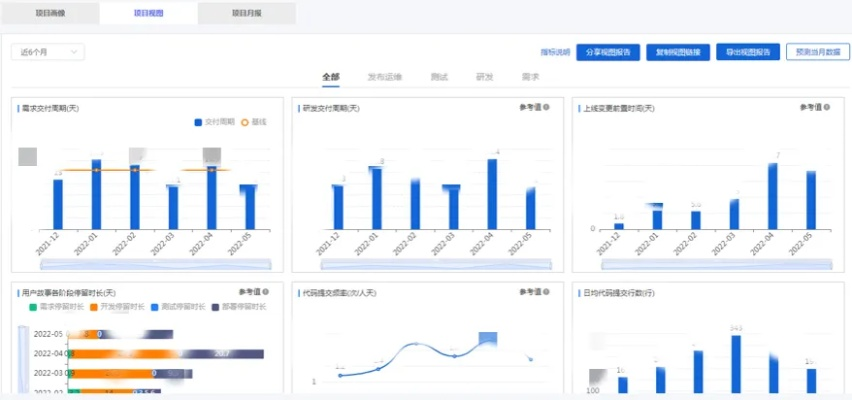Screen dimensions: 852x400
Task: Select the 发布运维 filter tab
Action: click(384, 77)
